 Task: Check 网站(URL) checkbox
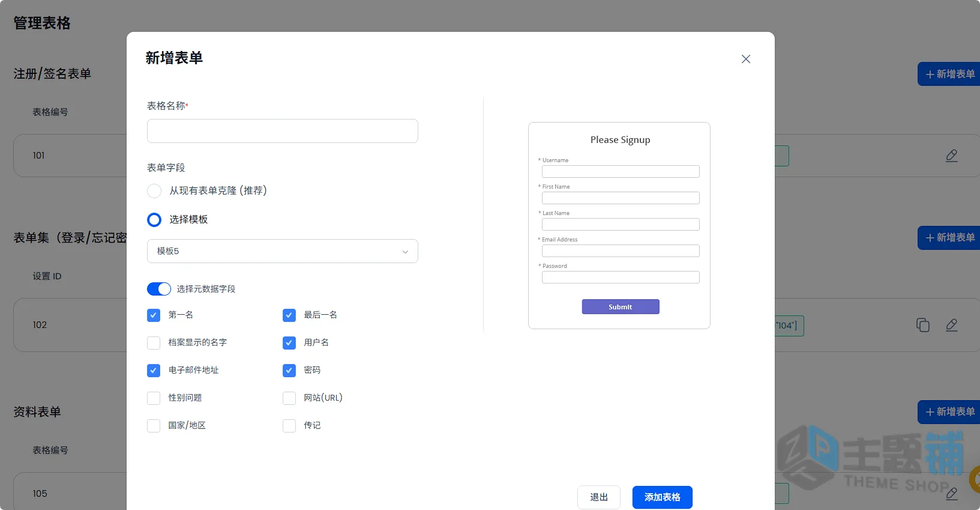click(289, 398)
